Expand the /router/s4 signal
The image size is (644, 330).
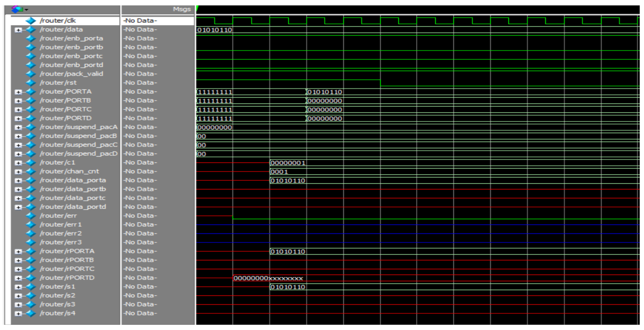tap(18, 314)
